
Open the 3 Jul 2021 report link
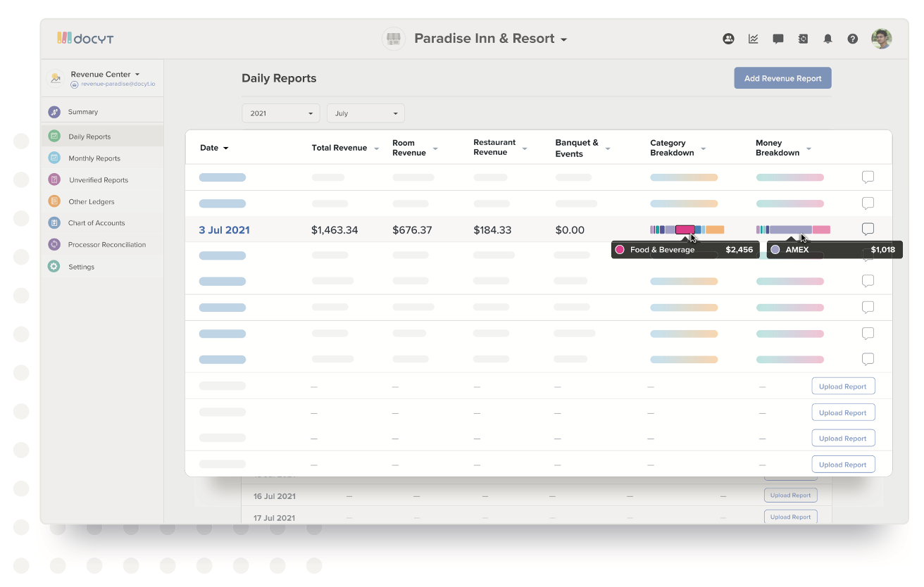[x=224, y=230]
